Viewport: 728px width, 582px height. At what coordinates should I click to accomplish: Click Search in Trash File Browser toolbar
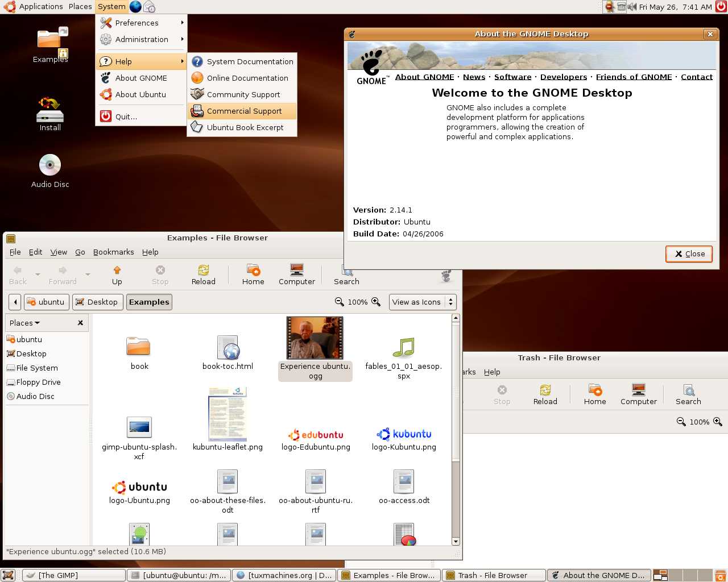point(688,395)
